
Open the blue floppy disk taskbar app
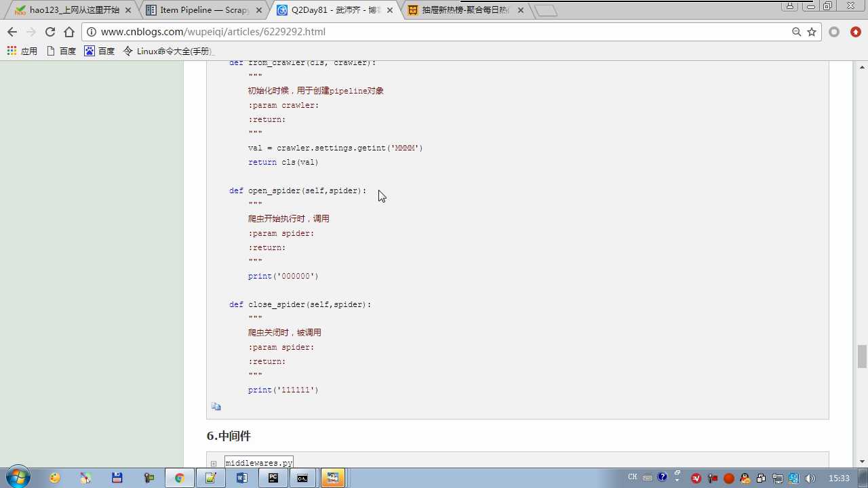pyautogui.click(x=117, y=478)
